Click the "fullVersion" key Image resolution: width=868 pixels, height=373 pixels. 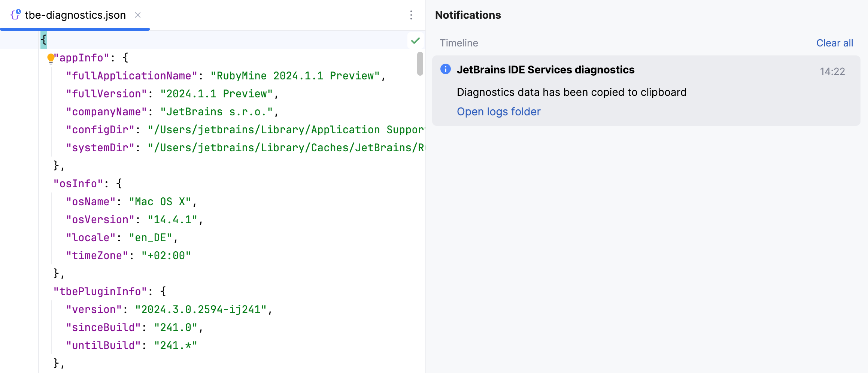(x=106, y=94)
